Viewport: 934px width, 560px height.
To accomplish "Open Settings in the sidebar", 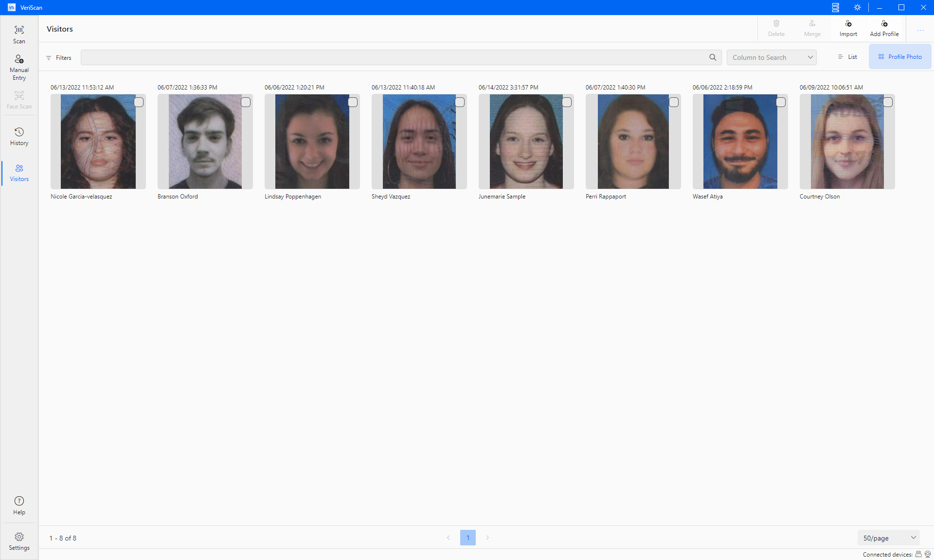I will tap(19, 541).
